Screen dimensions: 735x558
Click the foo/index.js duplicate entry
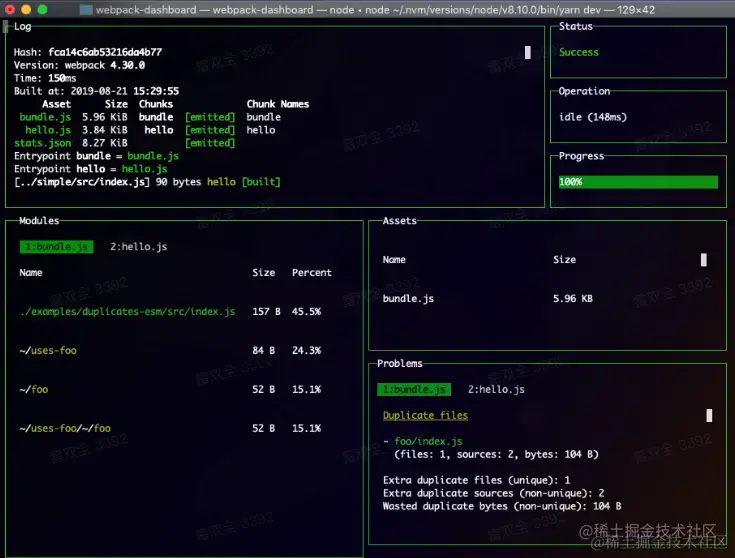coord(428,441)
